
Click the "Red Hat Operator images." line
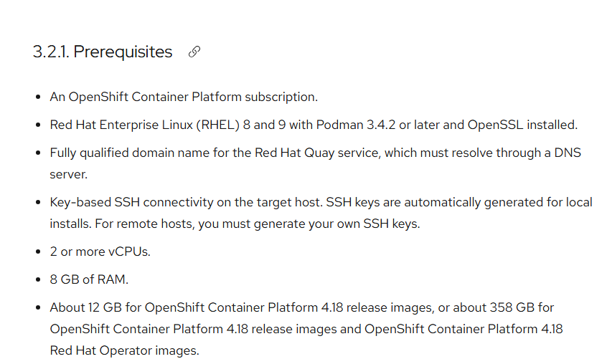click(x=124, y=350)
